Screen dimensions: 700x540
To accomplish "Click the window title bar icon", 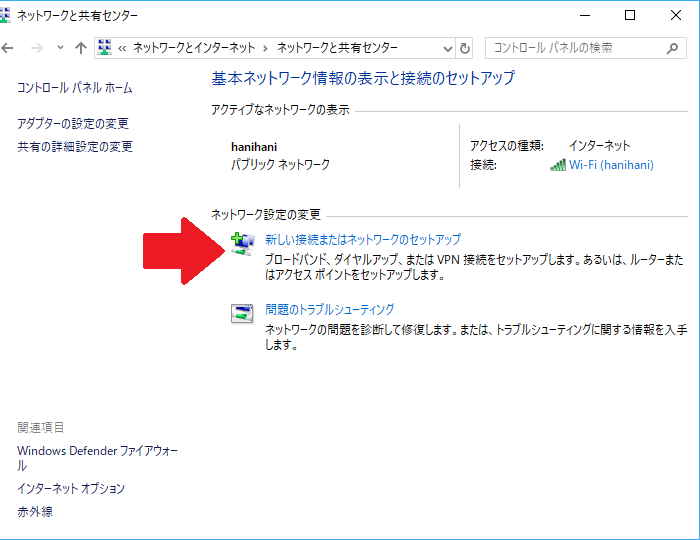I will pyautogui.click(x=4, y=15).
